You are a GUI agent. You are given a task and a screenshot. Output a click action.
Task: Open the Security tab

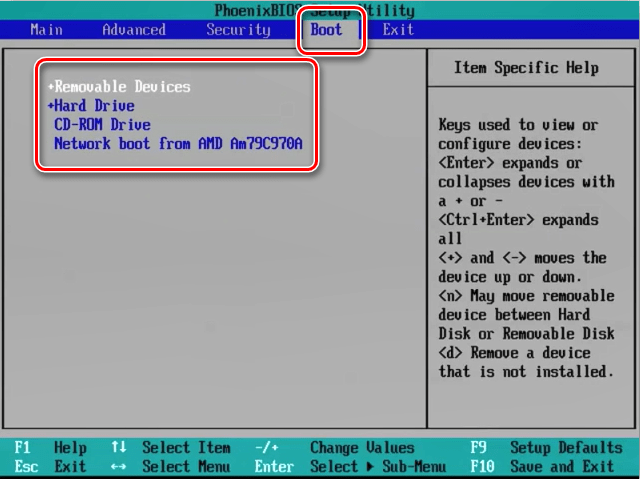click(238, 30)
